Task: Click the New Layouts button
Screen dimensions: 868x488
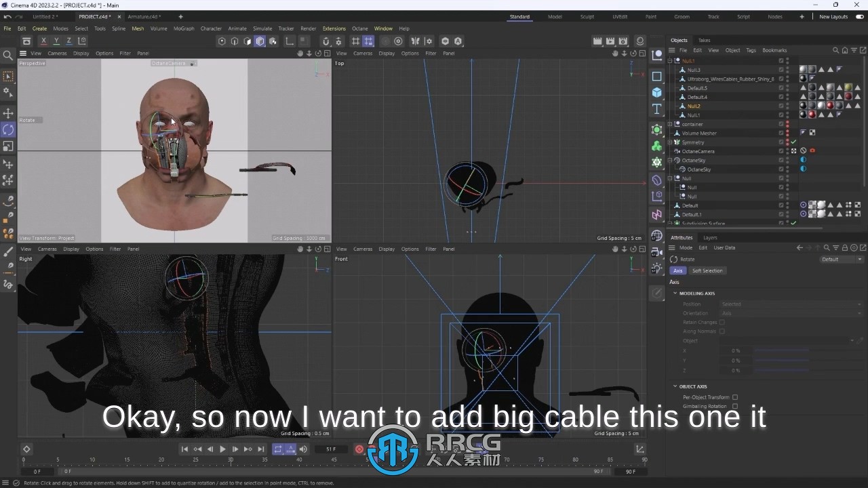Action: click(833, 16)
